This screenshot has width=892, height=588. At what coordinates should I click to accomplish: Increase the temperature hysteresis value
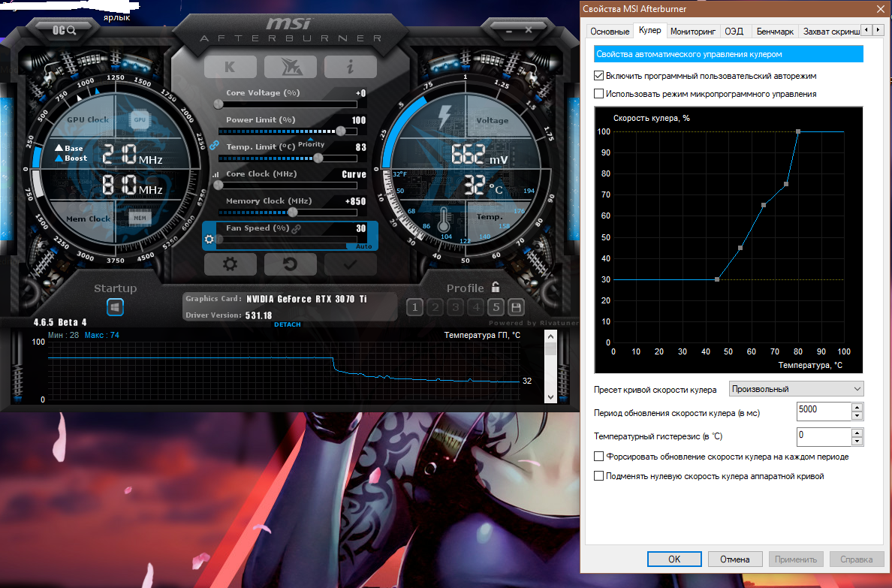857,433
